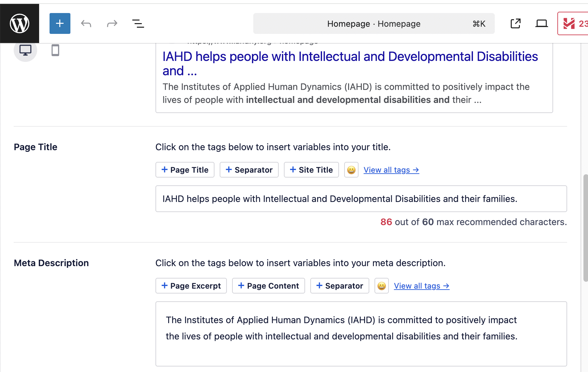Image resolution: width=588 pixels, height=372 pixels.
Task: Open emoji picker for the page title
Action: [x=351, y=170]
